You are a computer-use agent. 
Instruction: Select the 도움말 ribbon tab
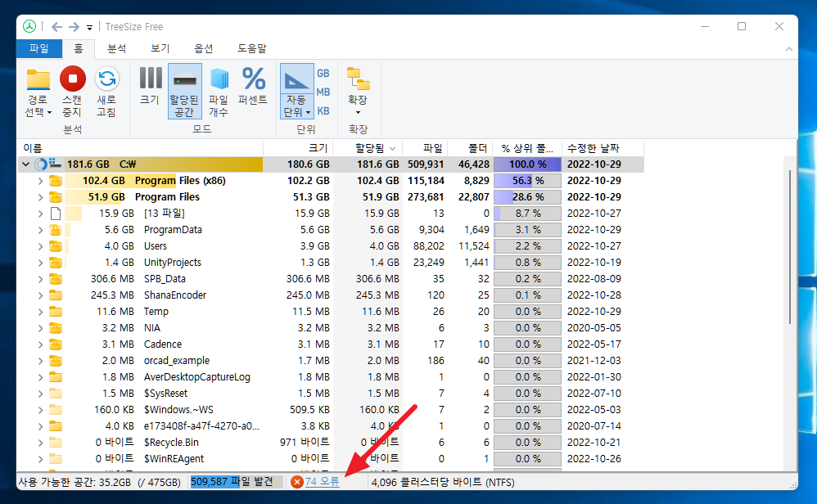coord(252,48)
